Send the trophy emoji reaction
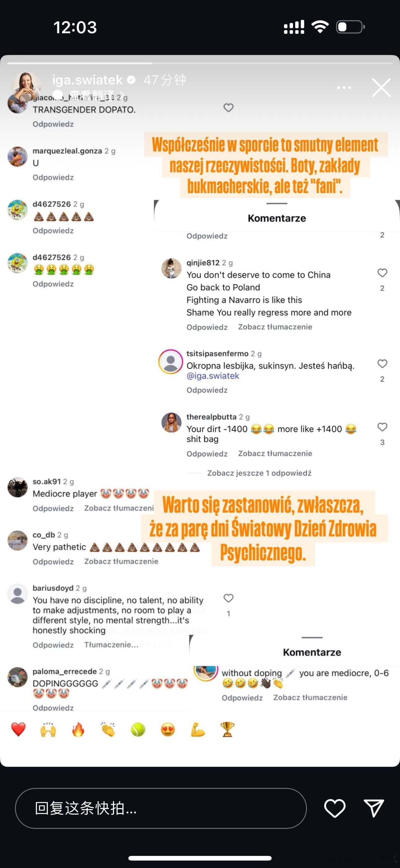This screenshot has width=400, height=868. tap(228, 730)
